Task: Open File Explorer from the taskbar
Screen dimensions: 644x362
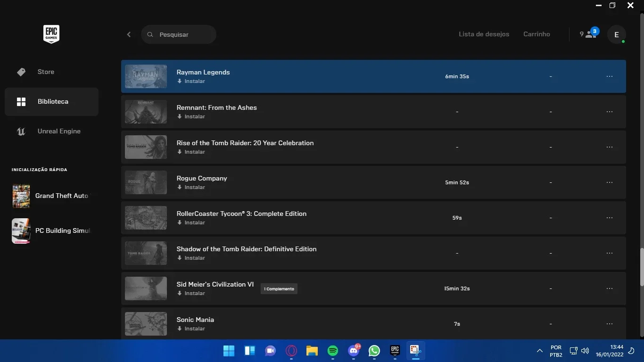Action: [312, 351]
